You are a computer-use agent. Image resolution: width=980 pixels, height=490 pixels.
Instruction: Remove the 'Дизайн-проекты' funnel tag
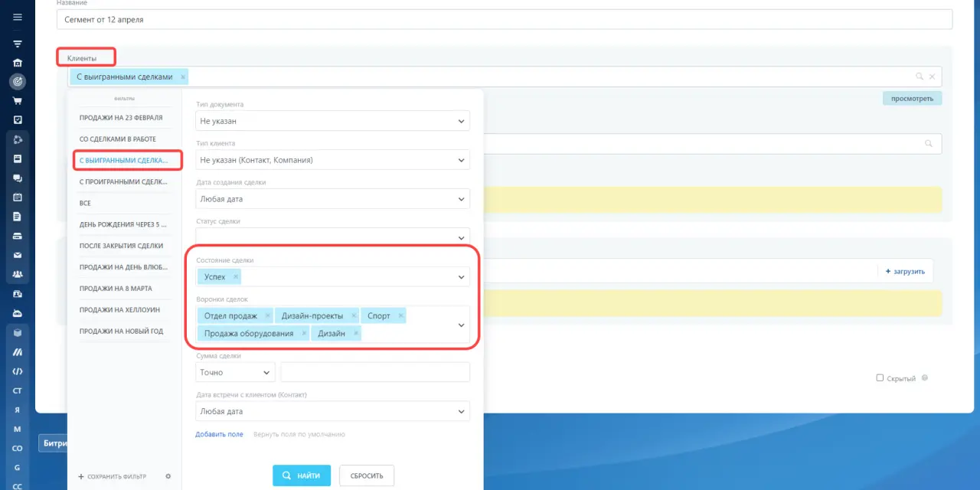354,315
